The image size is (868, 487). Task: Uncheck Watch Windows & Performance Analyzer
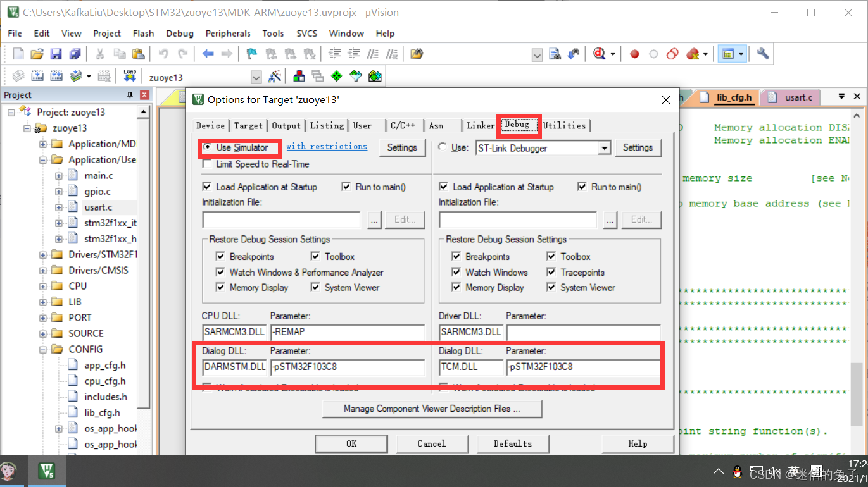pos(220,272)
